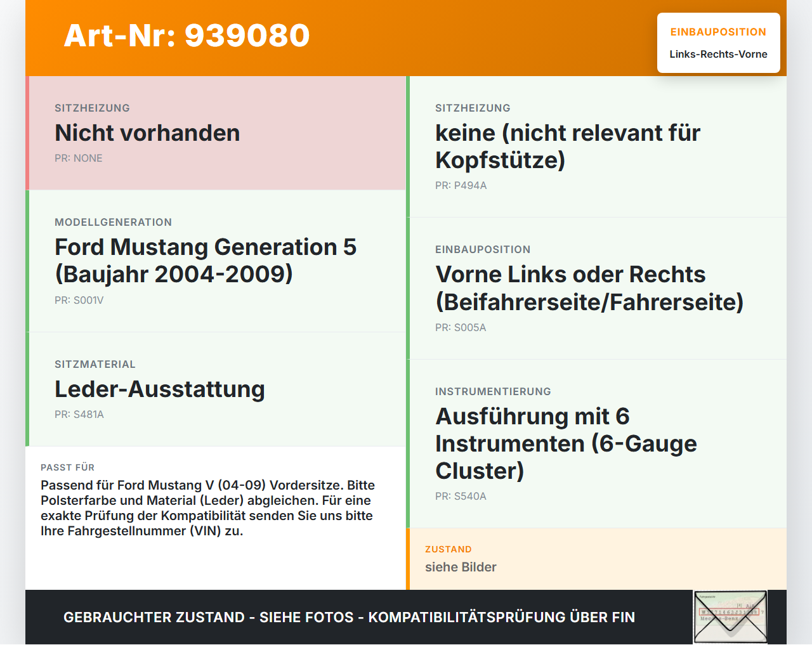Click 'Vorne Links oder Rechts (Beifahrerseite/Fahrerseite)'
This screenshot has width=812, height=645.
pyautogui.click(x=589, y=289)
